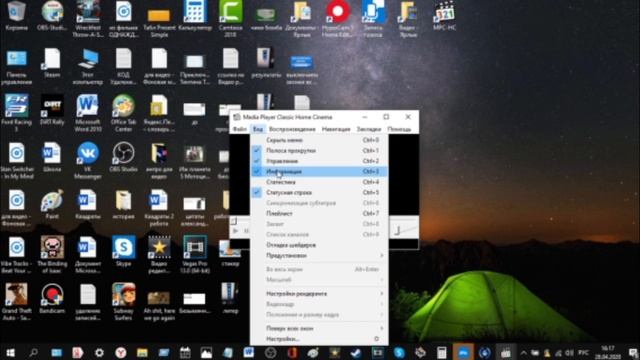Select the Панель управления desktop icon
Image resolution: width=640 pixels, height=360 pixels.
(x=17, y=67)
